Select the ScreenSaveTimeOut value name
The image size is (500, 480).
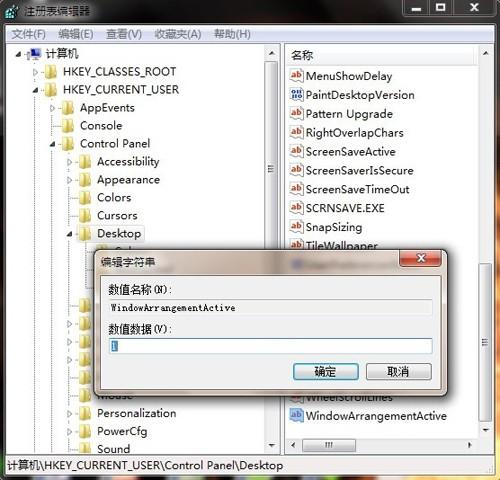(x=357, y=189)
